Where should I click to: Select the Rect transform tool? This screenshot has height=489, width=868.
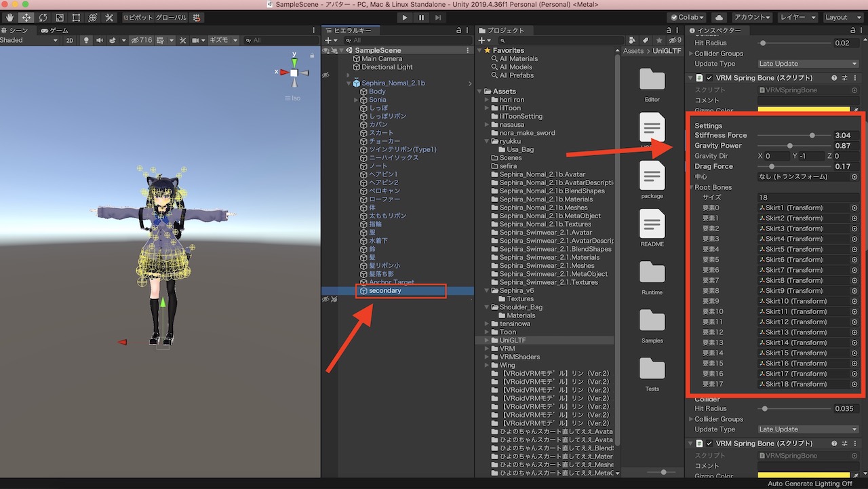76,18
